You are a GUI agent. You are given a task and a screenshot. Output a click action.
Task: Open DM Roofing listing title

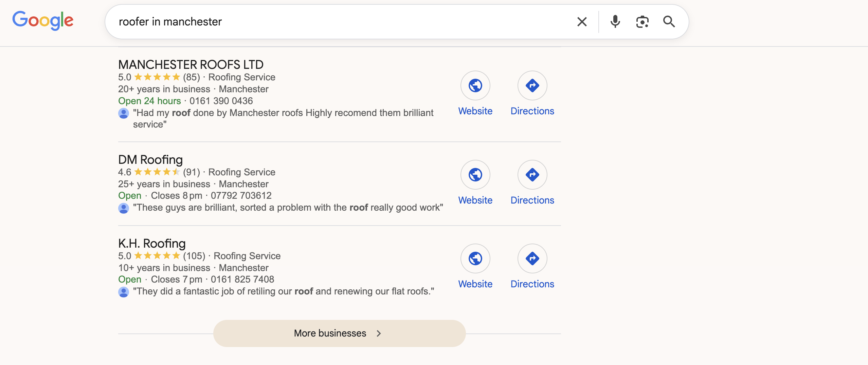click(150, 159)
